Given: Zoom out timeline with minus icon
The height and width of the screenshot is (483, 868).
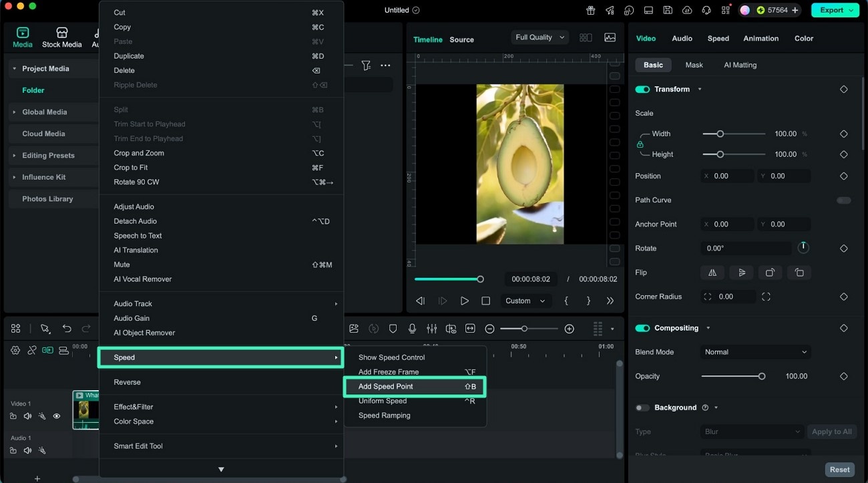Looking at the screenshot, I should pyautogui.click(x=489, y=329).
